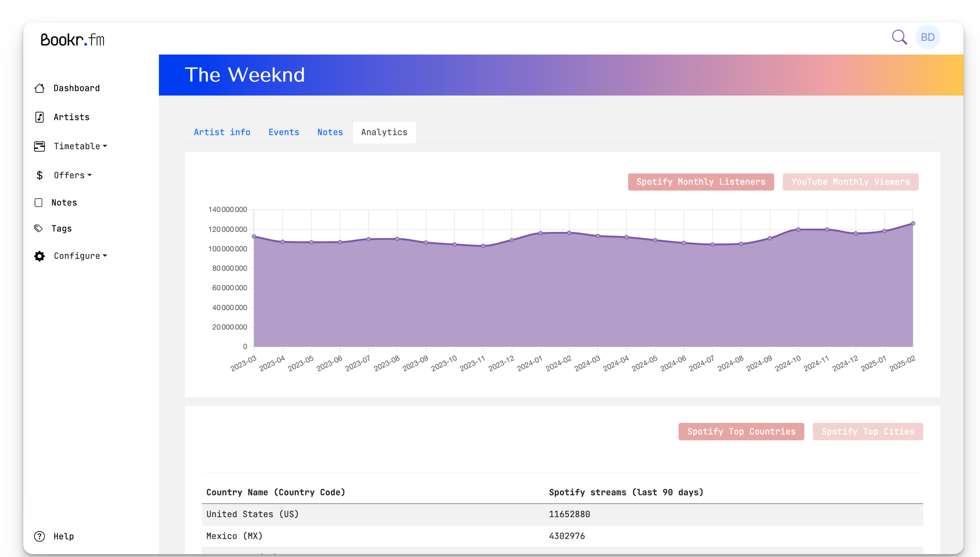Click the Help question mark icon
Screen dimensions: 980x557
[x=39, y=536]
